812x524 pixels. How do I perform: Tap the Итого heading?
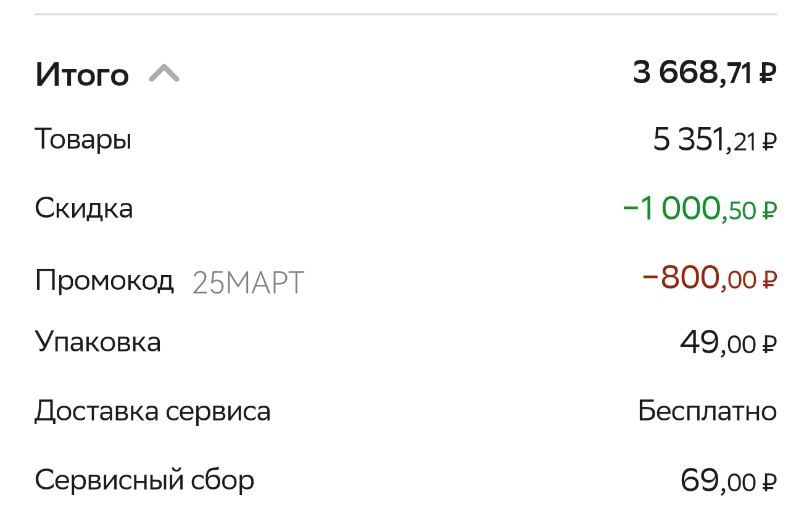pyautogui.click(x=82, y=75)
